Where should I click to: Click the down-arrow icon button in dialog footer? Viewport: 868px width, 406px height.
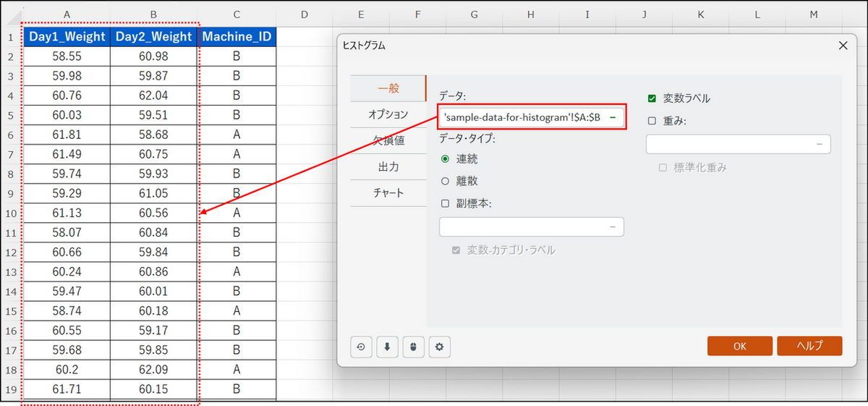[387, 347]
